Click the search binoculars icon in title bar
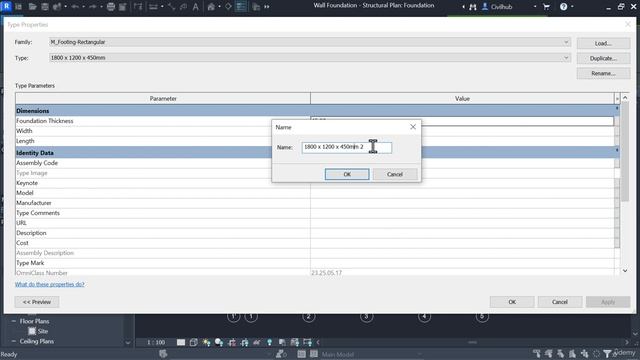The width and height of the screenshot is (640, 360). tap(473, 7)
